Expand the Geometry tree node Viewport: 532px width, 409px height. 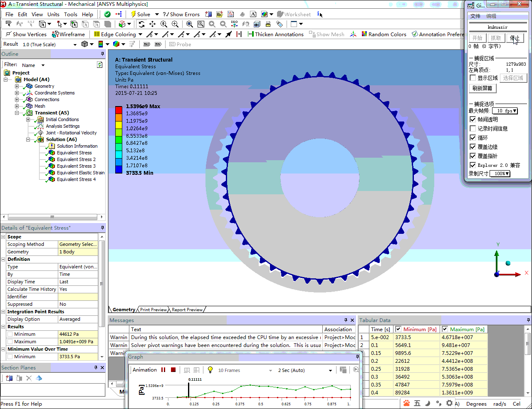[17, 86]
